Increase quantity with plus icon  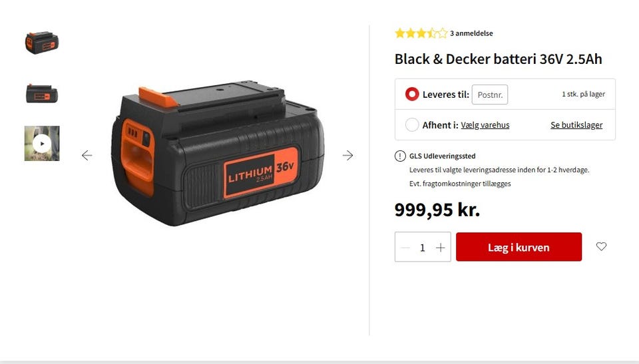441,248
